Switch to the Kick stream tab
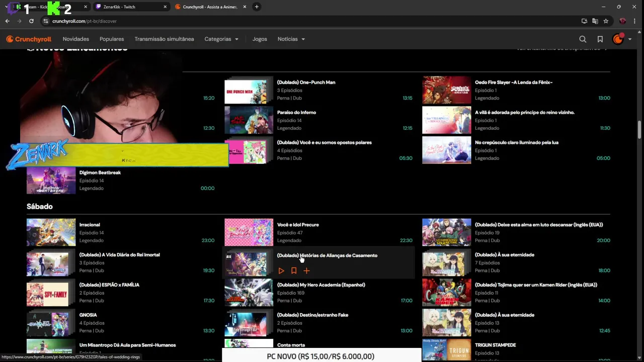Screen dimensions: 644x362 tap(50, 7)
